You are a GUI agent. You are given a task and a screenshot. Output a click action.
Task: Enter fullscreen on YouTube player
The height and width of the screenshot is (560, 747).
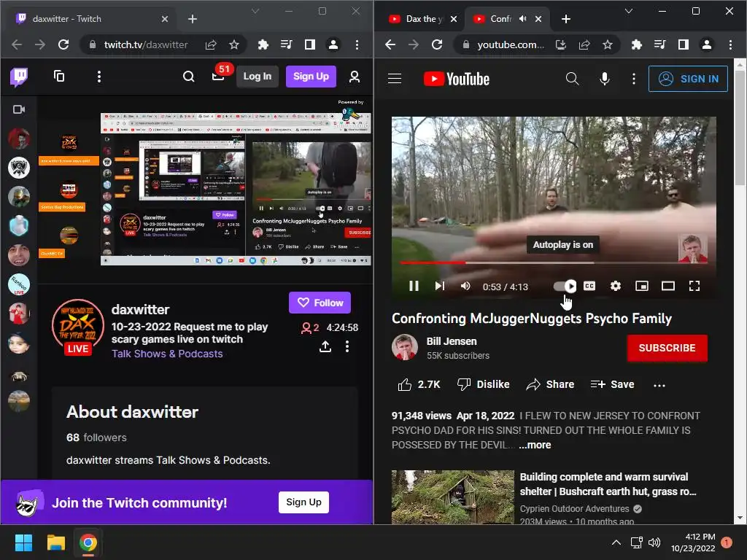(694, 286)
